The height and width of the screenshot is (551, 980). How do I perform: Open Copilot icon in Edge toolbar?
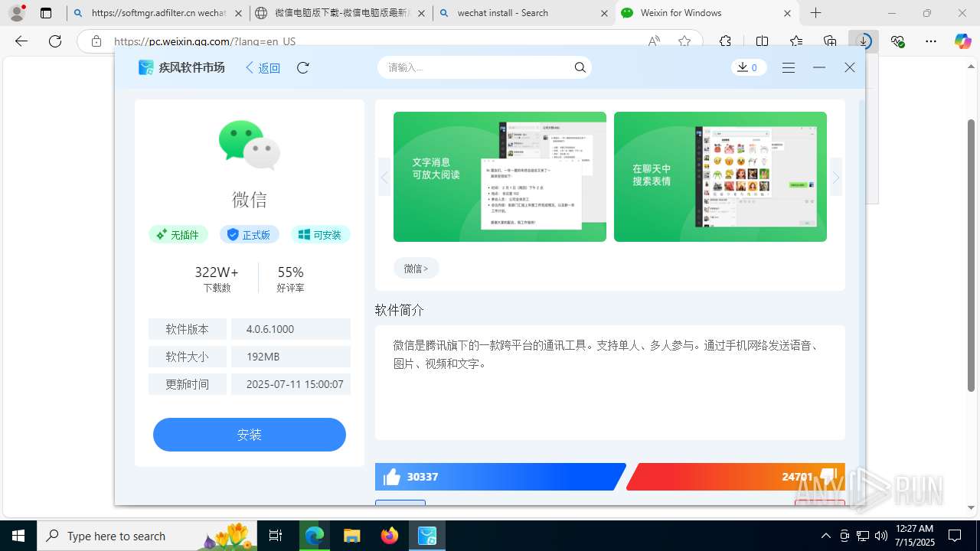tap(963, 41)
